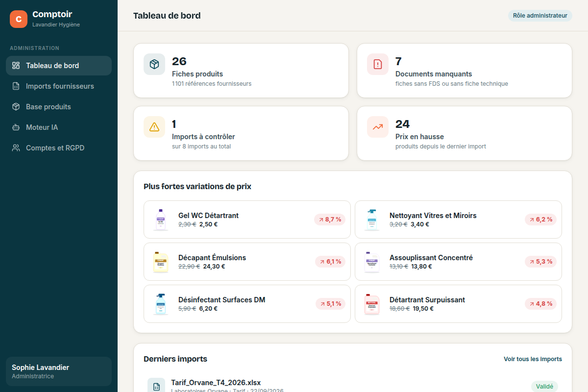The image size is (588, 392).
Task: Click the Base produits box icon
Action: click(x=16, y=107)
